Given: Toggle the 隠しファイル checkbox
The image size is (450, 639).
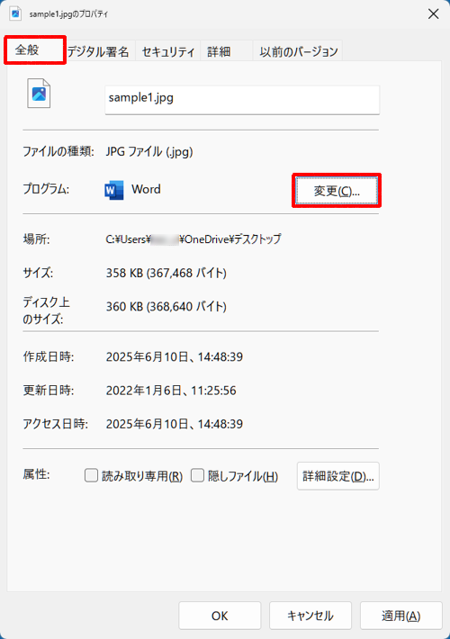Looking at the screenshot, I should (197, 475).
